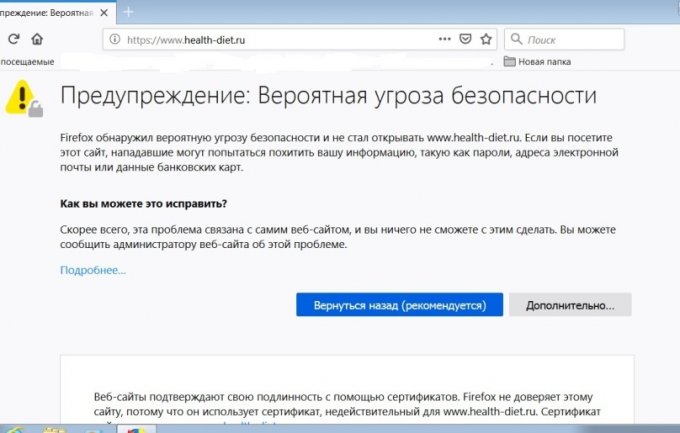This screenshot has height=433, width=680.
Task: Select the tab titled Предупреждение: Вероятная
Action: [45, 11]
